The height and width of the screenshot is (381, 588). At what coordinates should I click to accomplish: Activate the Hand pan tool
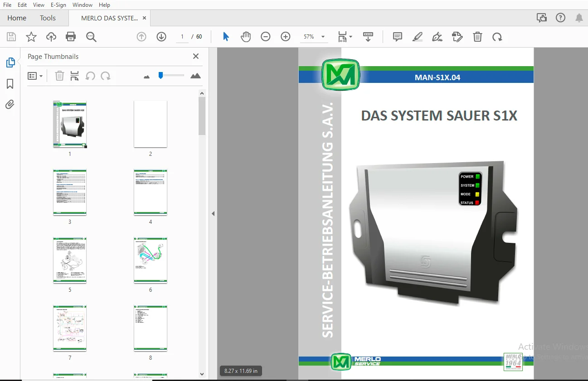[x=246, y=37]
